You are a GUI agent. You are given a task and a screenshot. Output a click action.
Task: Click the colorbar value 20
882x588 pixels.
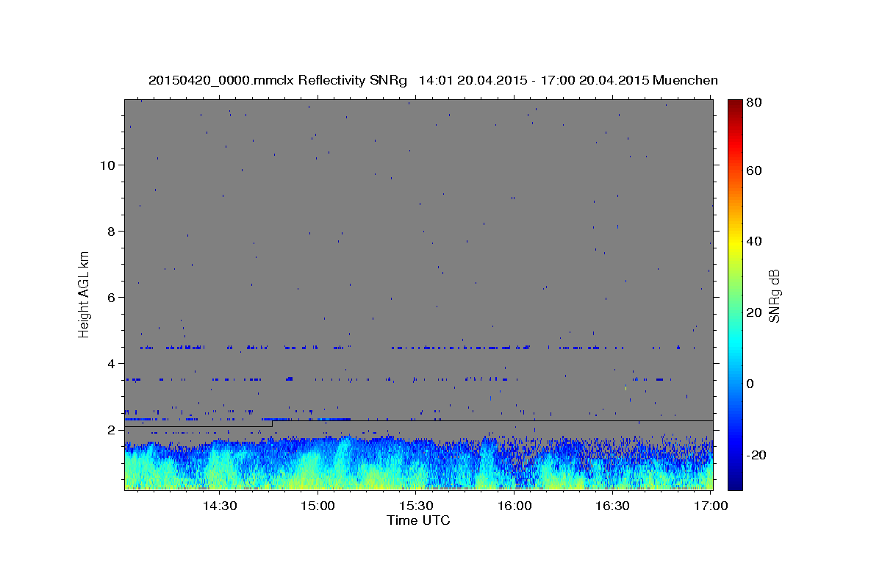[753, 312]
